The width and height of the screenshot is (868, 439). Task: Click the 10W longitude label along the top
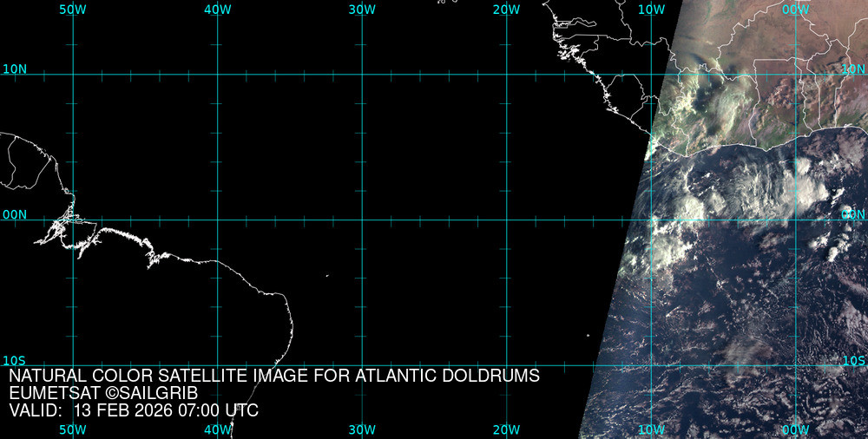pos(651,10)
